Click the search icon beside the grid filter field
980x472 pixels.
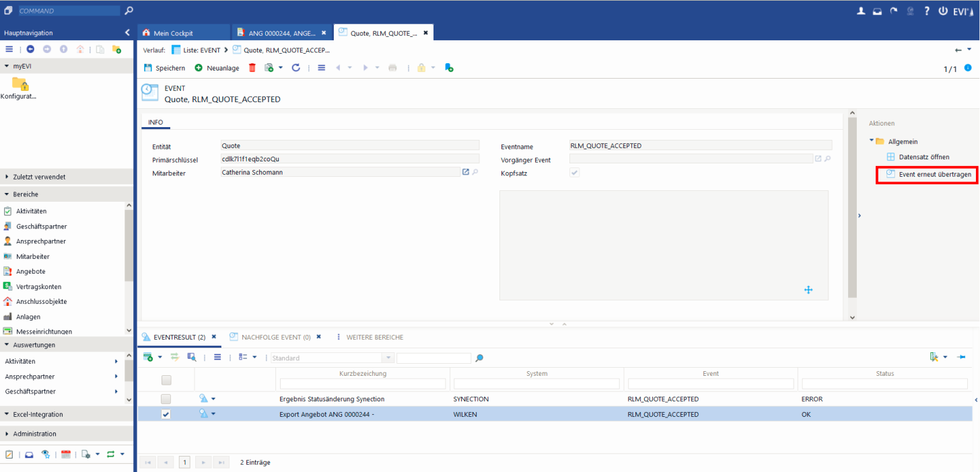(x=479, y=358)
